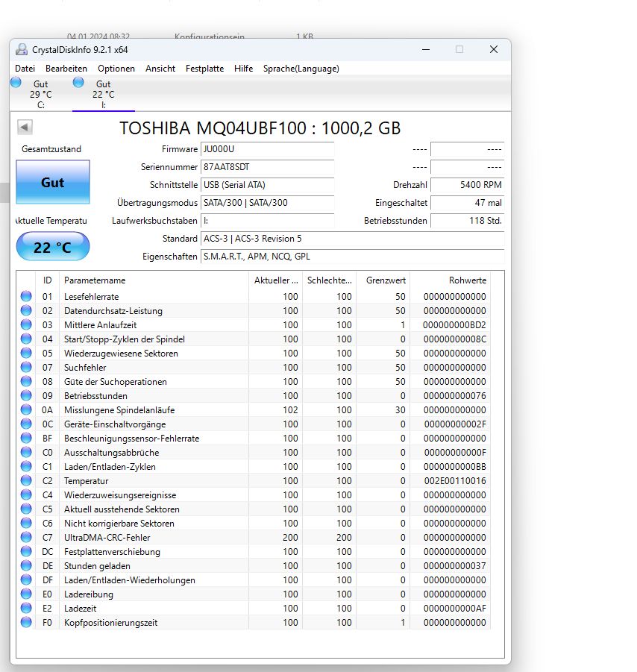Click status orb of Kopfpositionierungszeit row
This screenshot has width=637, height=672.
[x=26, y=622]
